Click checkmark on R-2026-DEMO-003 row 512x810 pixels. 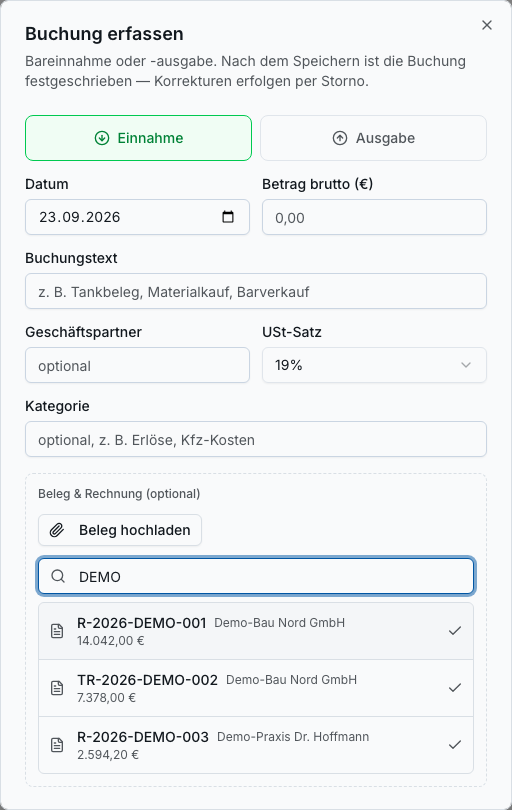455,744
